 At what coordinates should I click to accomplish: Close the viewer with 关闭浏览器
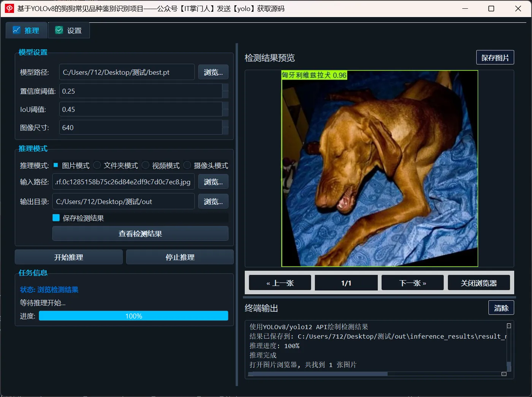point(479,283)
